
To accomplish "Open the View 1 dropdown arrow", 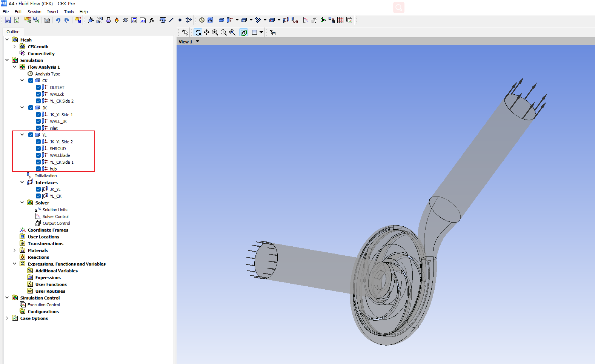I will tap(197, 41).
